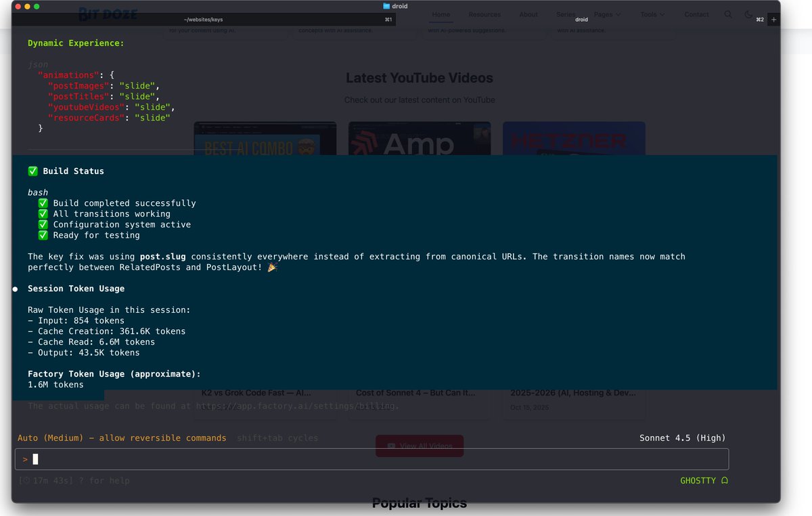
Task: Click the 'Session Token Usage' heading
Action: point(76,289)
